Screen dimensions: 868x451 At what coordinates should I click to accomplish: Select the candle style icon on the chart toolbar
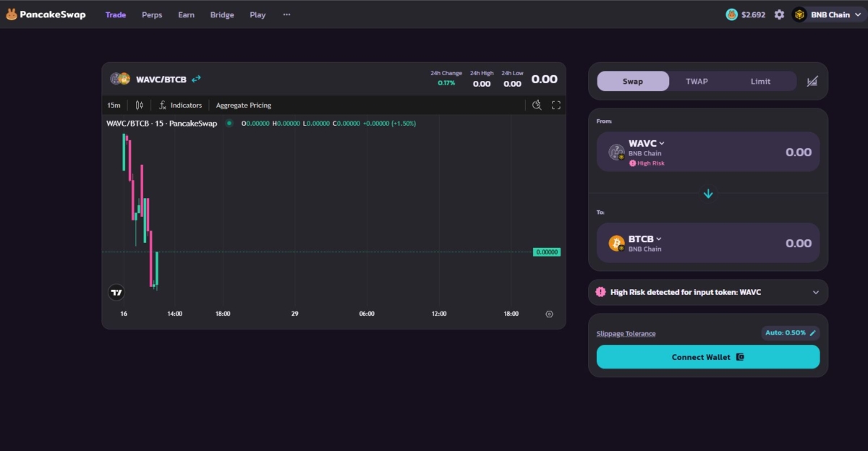click(x=138, y=105)
